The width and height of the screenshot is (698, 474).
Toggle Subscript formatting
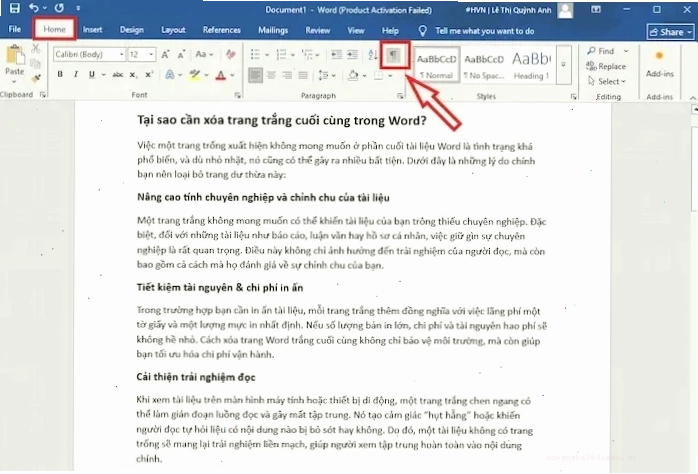[133, 75]
